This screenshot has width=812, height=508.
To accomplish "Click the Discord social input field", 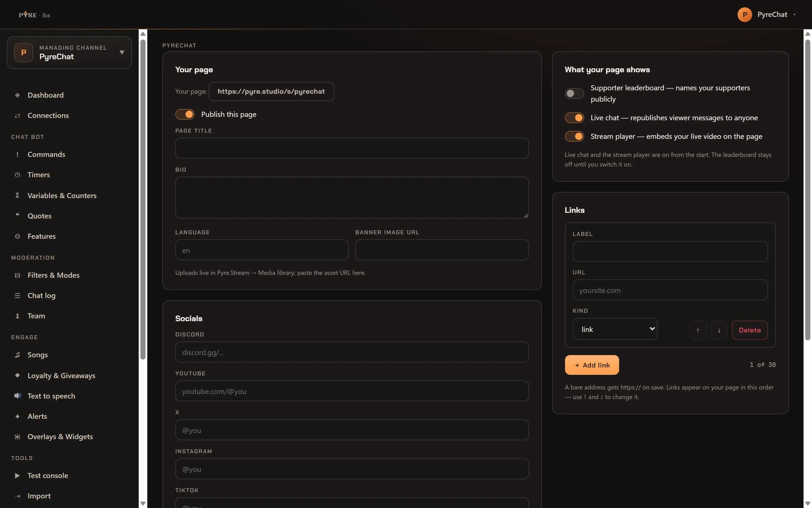I will pyautogui.click(x=352, y=352).
